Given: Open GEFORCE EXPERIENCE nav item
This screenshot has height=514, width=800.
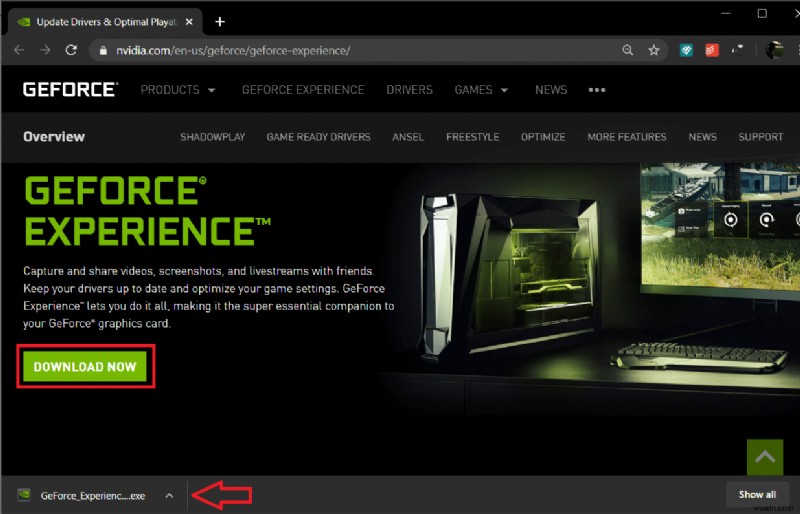Looking at the screenshot, I should [303, 90].
